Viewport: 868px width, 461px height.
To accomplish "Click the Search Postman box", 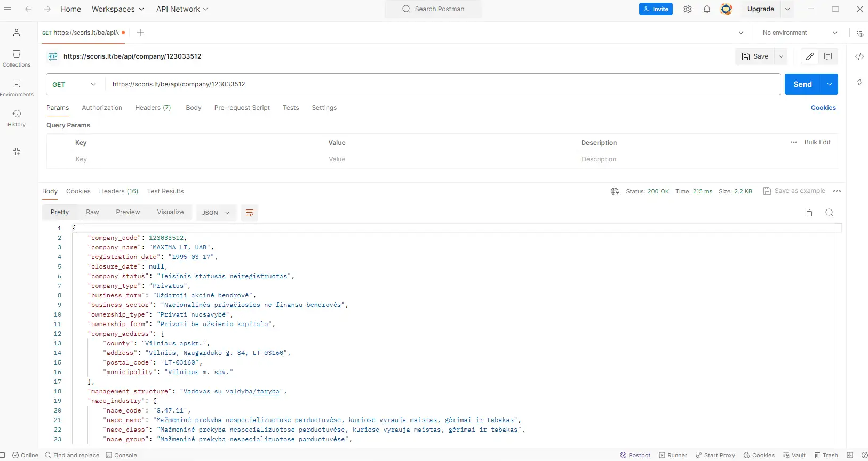I will point(433,9).
